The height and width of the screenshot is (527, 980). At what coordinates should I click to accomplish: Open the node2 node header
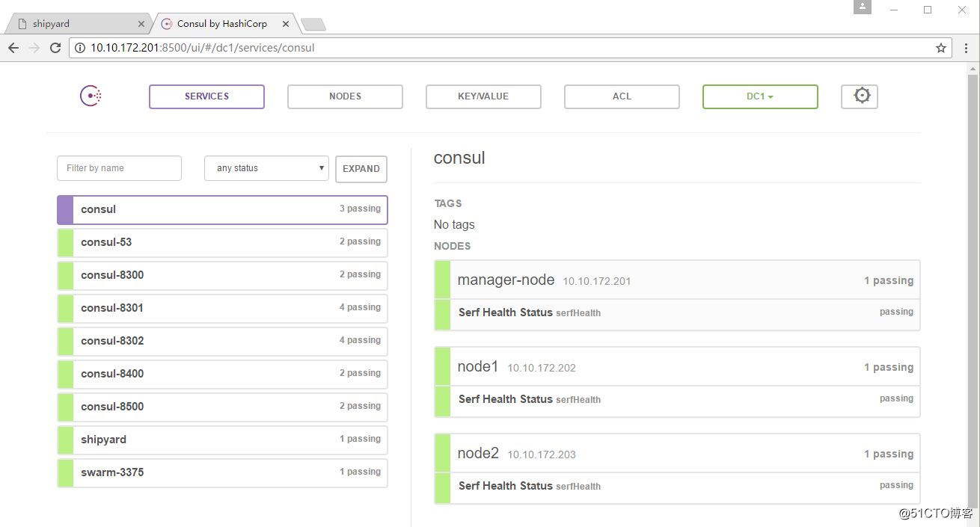point(677,454)
